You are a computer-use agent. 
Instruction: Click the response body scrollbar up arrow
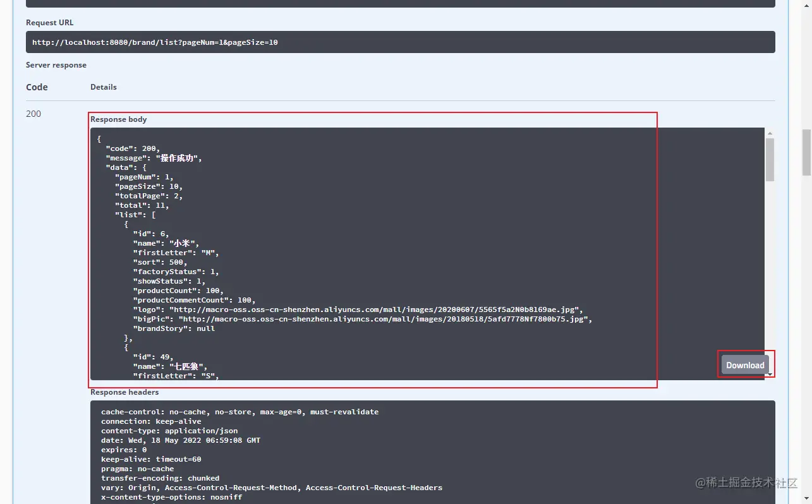[x=770, y=132]
